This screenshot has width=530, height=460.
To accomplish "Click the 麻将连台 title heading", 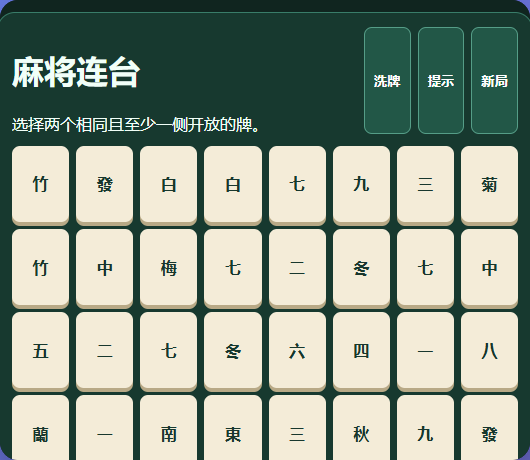I will click(x=76, y=72).
